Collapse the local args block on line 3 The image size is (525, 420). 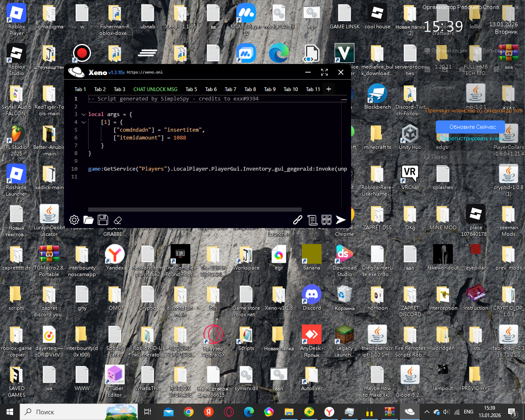coord(84,114)
